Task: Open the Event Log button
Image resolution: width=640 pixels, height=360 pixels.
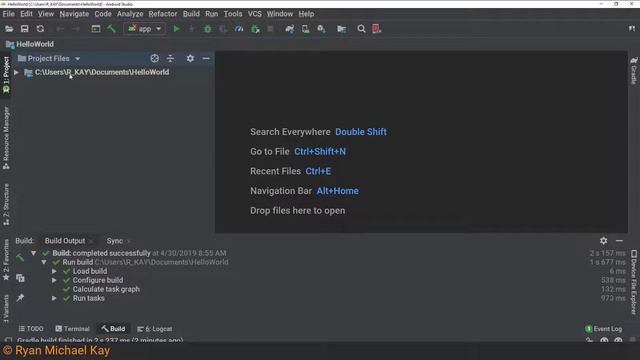Action: (x=604, y=329)
